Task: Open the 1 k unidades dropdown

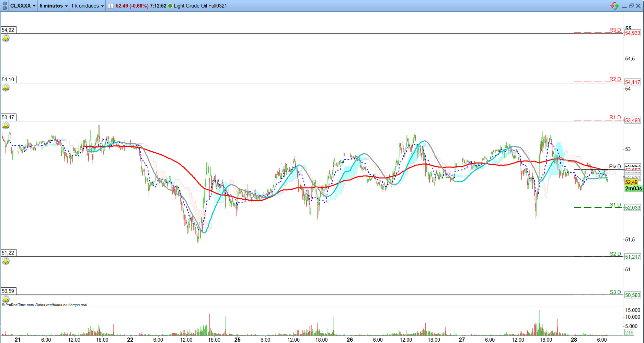Action: 87,6
